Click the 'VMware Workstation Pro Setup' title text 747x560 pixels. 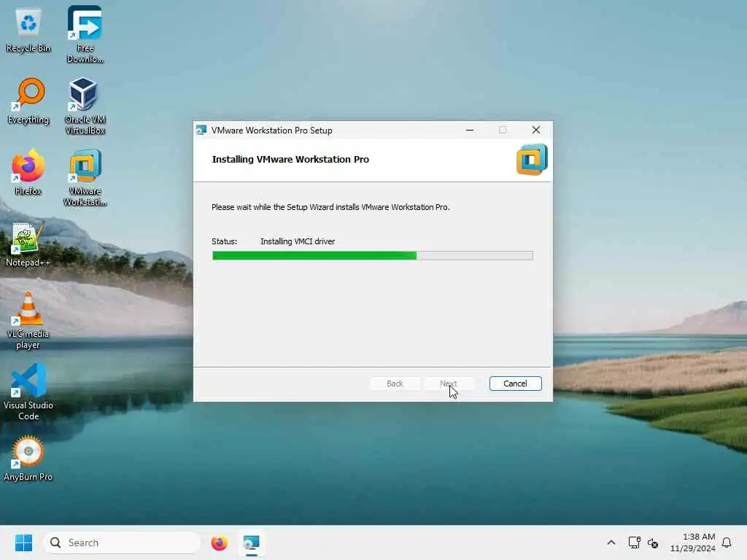[x=272, y=131]
